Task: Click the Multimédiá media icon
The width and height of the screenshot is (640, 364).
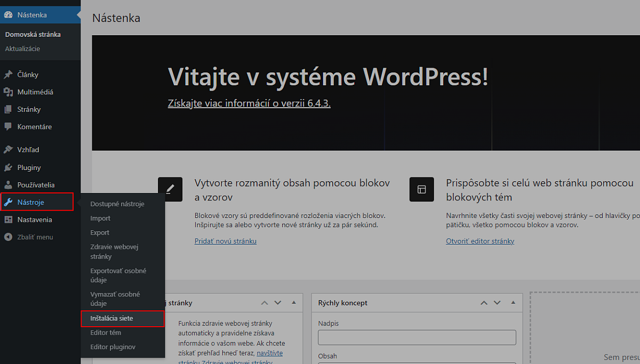Action: click(8, 92)
